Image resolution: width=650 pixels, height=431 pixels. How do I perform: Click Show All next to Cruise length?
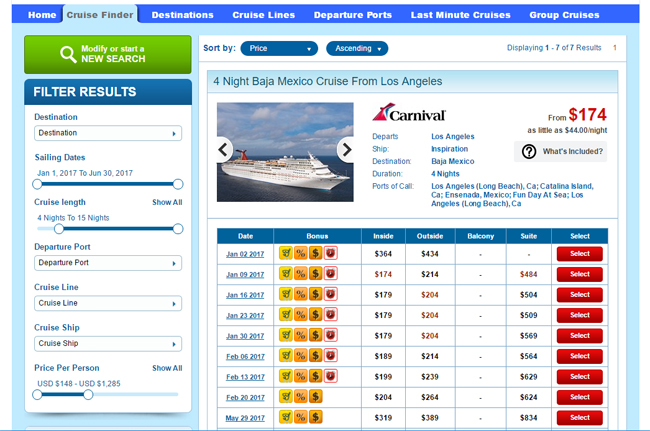167,202
